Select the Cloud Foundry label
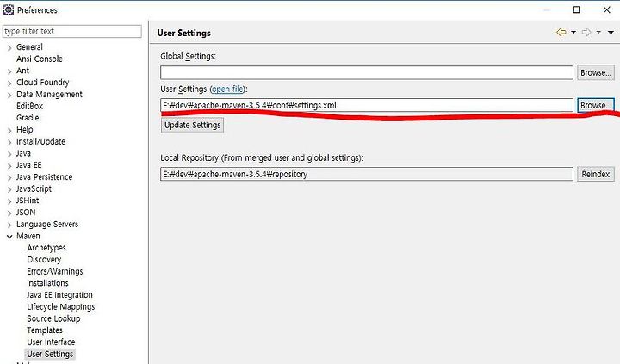Image resolution: width=620 pixels, height=364 pixels. pyautogui.click(x=43, y=83)
